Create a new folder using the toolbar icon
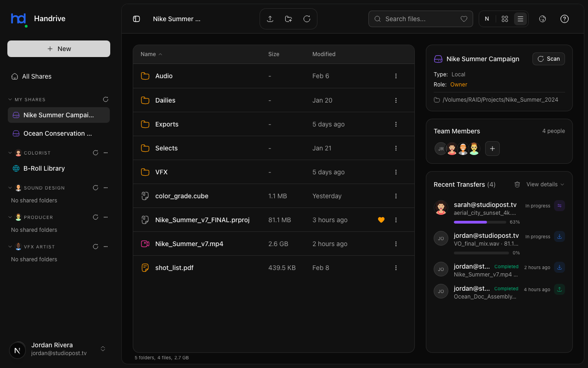 (288, 19)
